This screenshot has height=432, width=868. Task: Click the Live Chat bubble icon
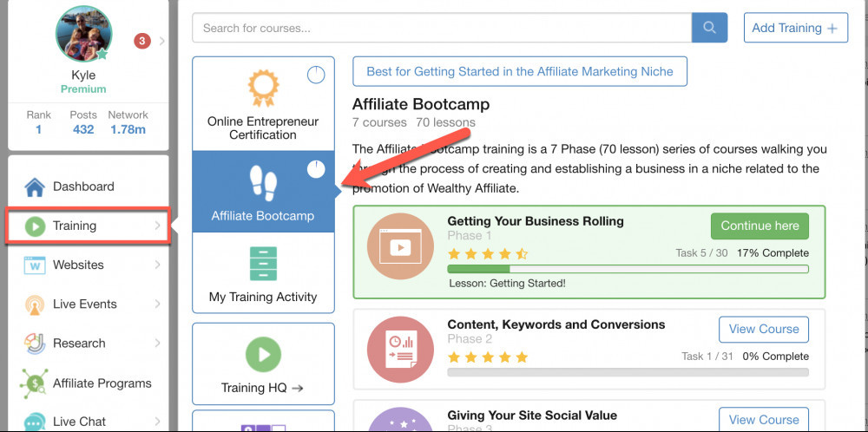tap(35, 422)
